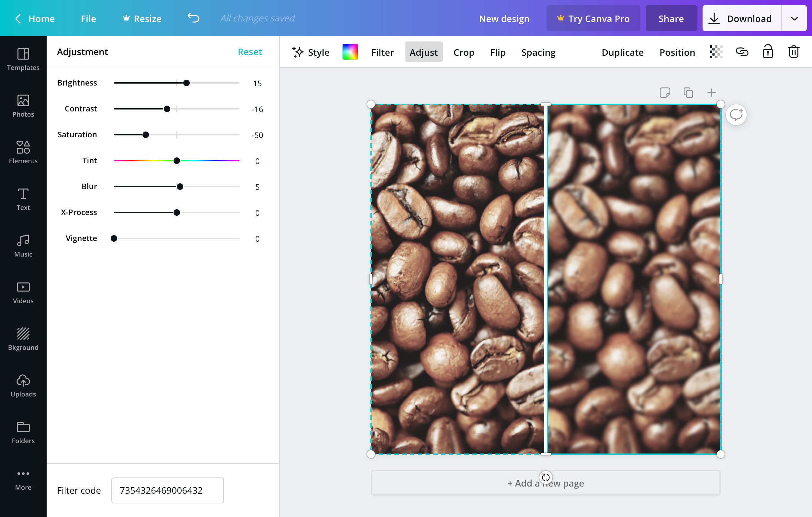
Task: Click the Crop tool icon
Action: 463,52
